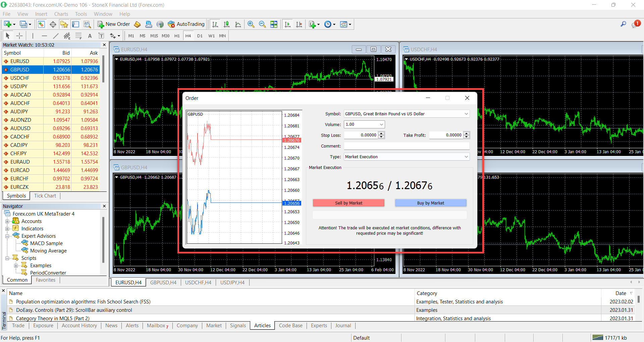Select the Equidistant Channel tool
The width and height of the screenshot is (644, 342).
67,36
